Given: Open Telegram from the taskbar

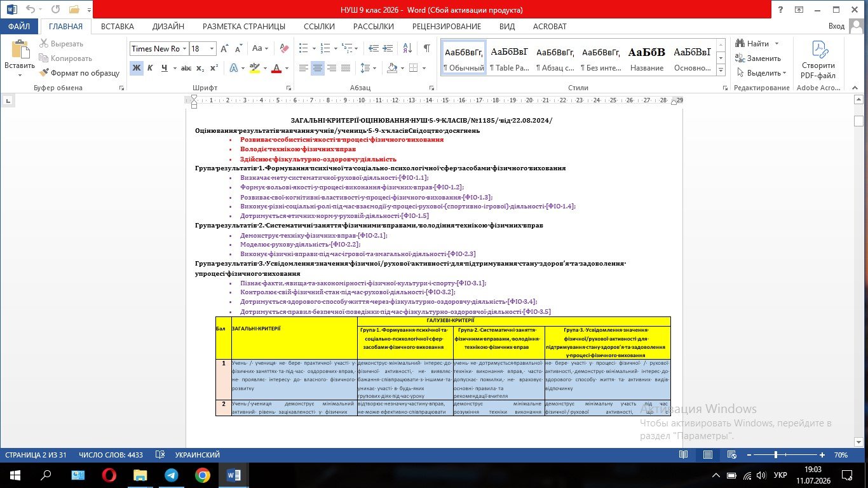Looking at the screenshot, I should 171,475.
